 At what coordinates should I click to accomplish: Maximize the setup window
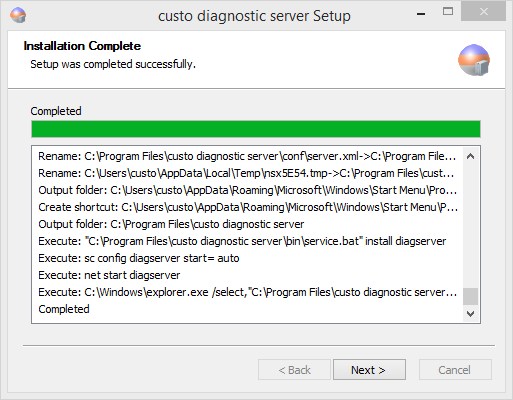(448, 12)
